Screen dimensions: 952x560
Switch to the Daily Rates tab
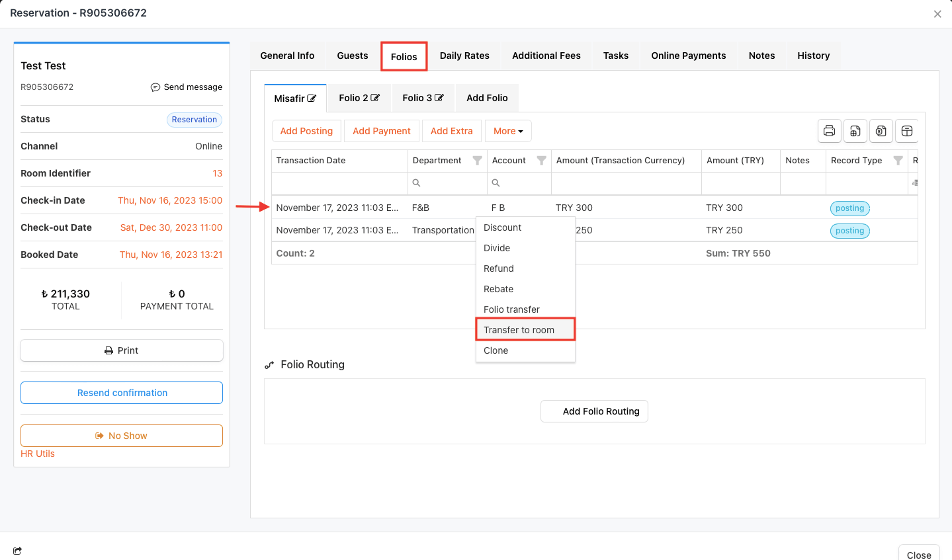point(464,56)
